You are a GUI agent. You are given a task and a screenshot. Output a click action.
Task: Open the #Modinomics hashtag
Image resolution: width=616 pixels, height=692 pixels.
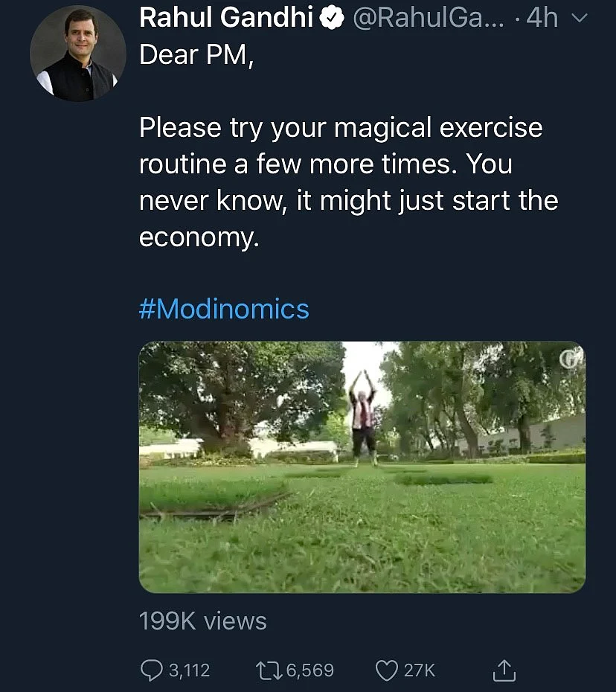pyautogui.click(x=222, y=308)
